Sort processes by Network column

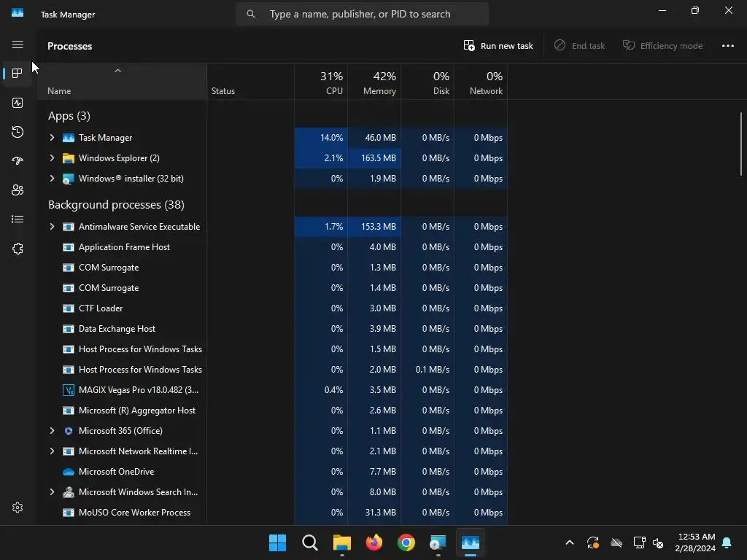click(481, 82)
